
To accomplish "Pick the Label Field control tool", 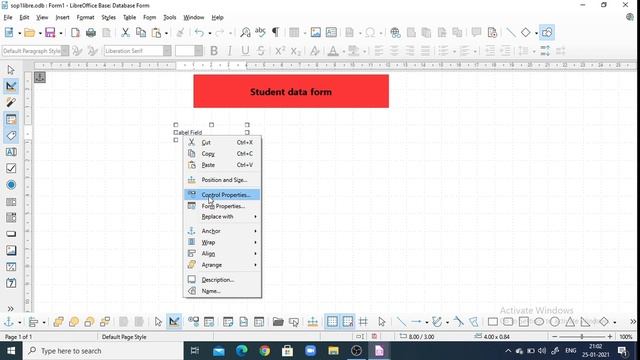I will pyautogui.click(x=11, y=136).
